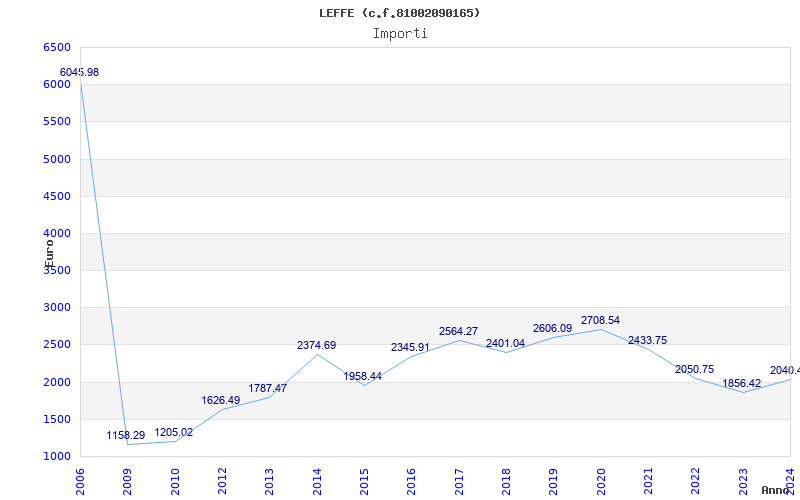Click data label 2345.91
The image size is (800, 500).
(410, 347)
